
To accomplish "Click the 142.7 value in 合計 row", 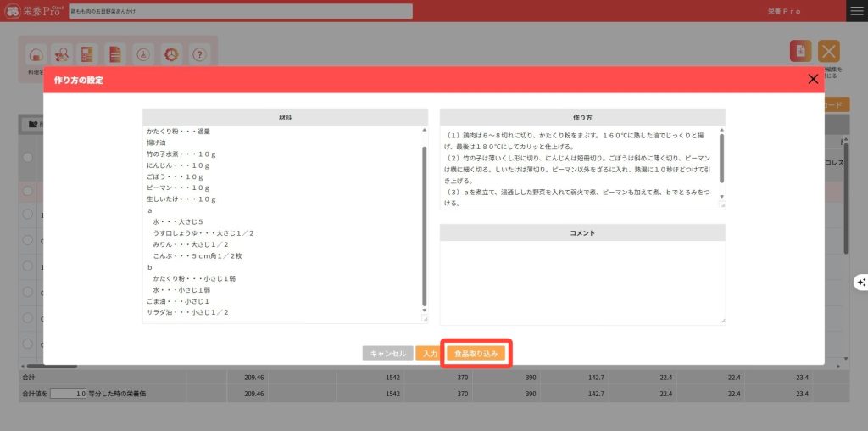I will point(596,378).
